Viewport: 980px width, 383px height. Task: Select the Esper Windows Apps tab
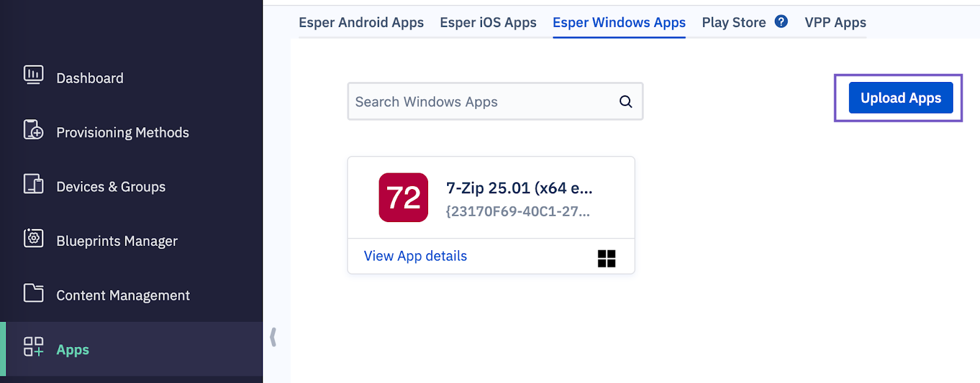[619, 22]
